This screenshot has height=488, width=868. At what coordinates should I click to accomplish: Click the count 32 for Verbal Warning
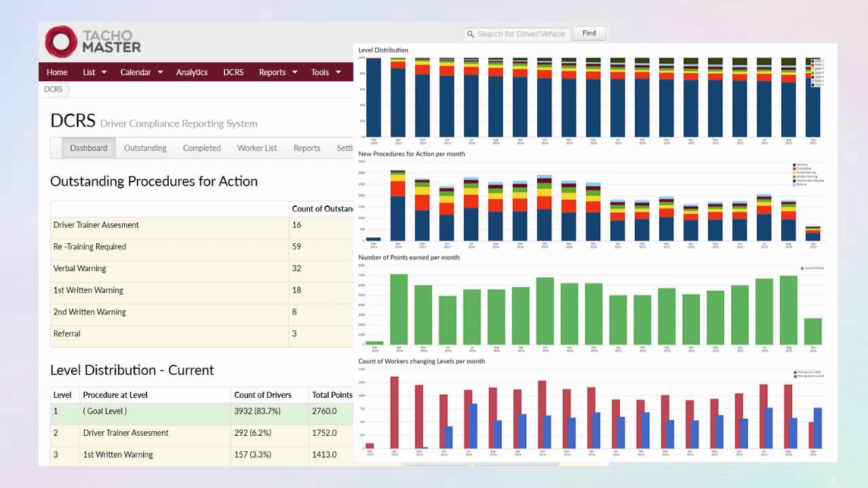[296, 268]
